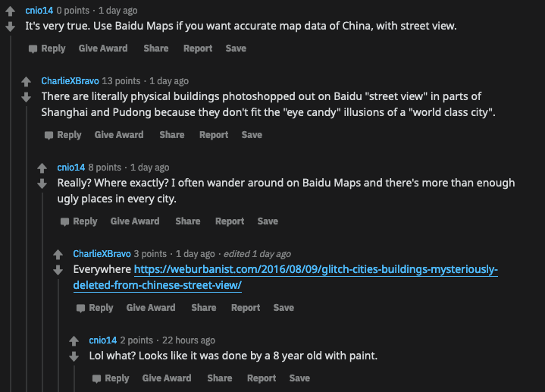Collapse thread using the 13-point comment's line

[27, 249]
